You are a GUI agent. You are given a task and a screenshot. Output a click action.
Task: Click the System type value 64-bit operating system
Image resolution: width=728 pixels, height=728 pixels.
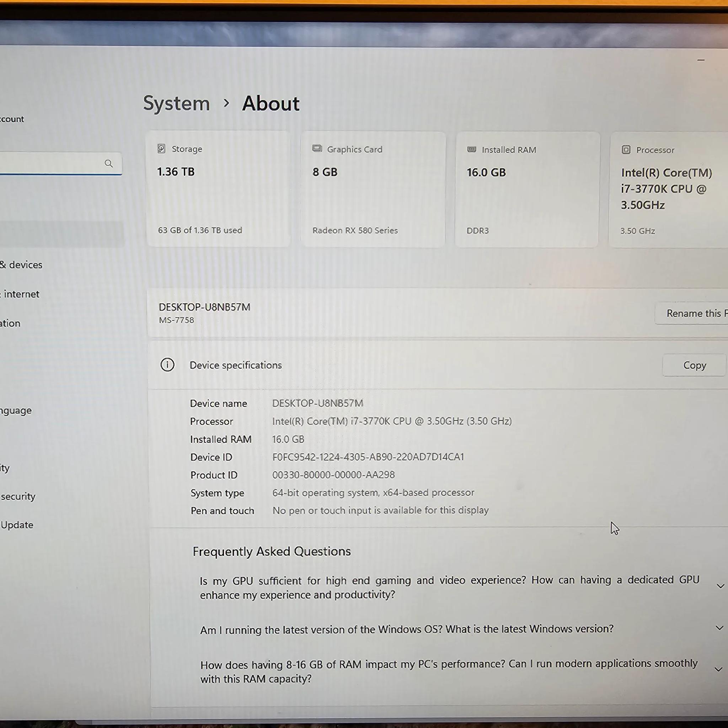(373, 493)
